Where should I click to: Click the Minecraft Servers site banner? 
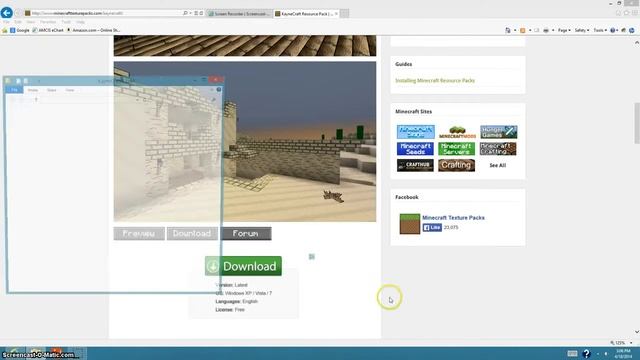coord(456,149)
